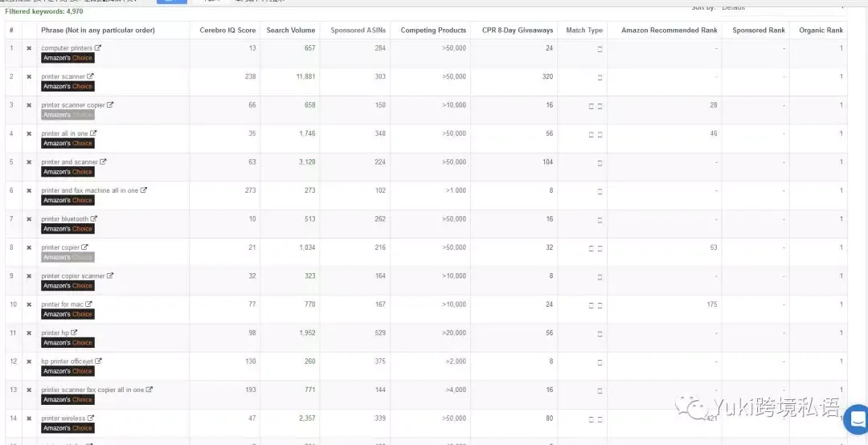
Task: Select the Cerebro IQ score '238'
Action: (x=251, y=77)
